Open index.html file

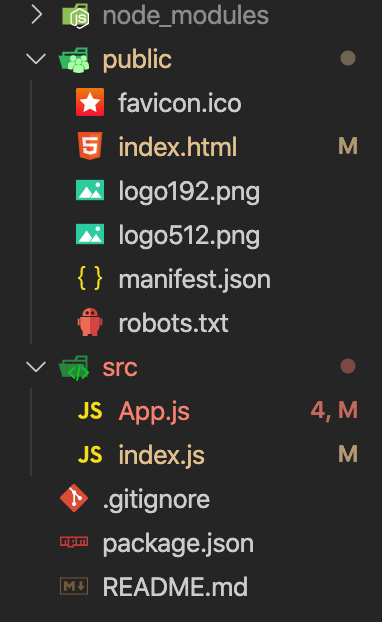click(178, 147)
